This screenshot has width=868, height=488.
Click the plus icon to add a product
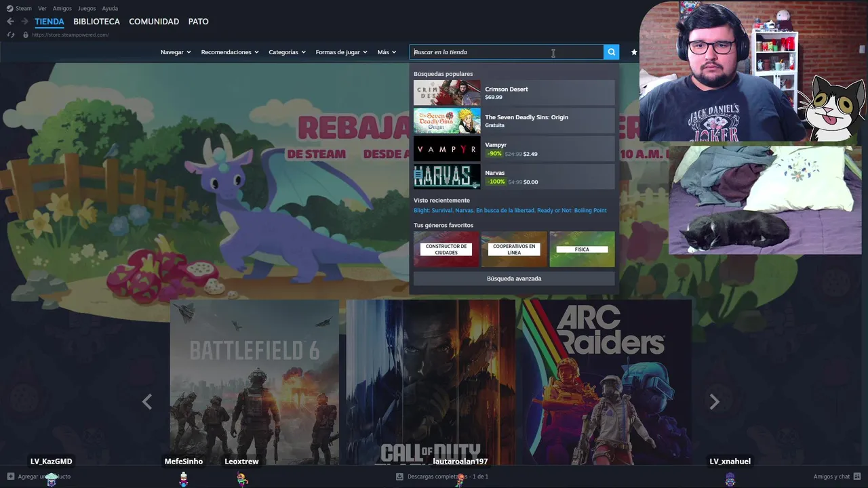pyautogui.click(x=10, y=476)
